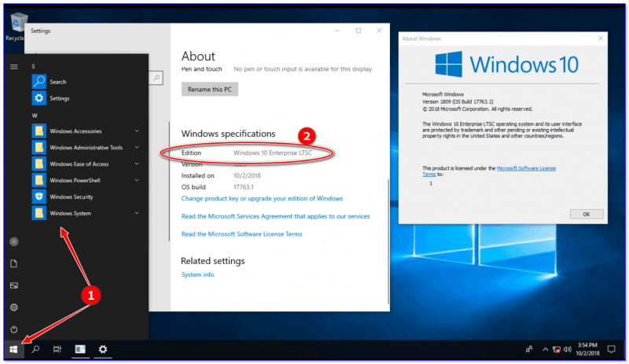Screen dimensions: 629x364
Task: Open user account icon in Start sidebar
Action: [x=13, y=241]
